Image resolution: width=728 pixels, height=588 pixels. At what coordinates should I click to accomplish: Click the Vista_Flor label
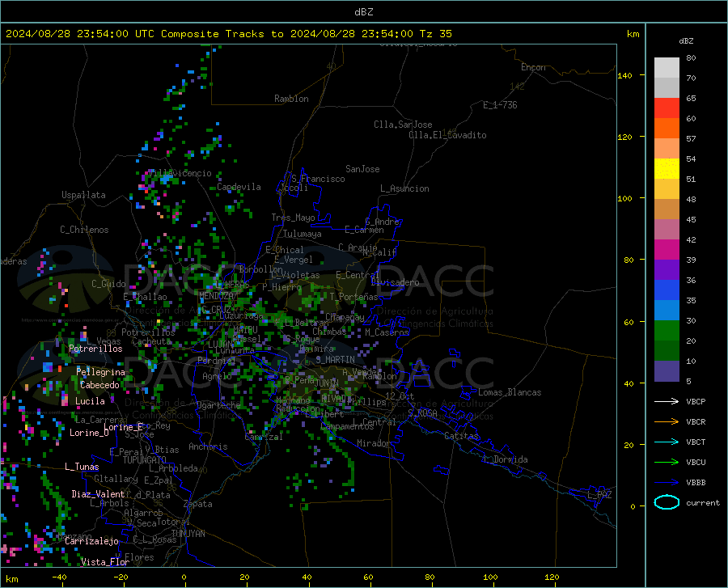(x=105, y=562)
